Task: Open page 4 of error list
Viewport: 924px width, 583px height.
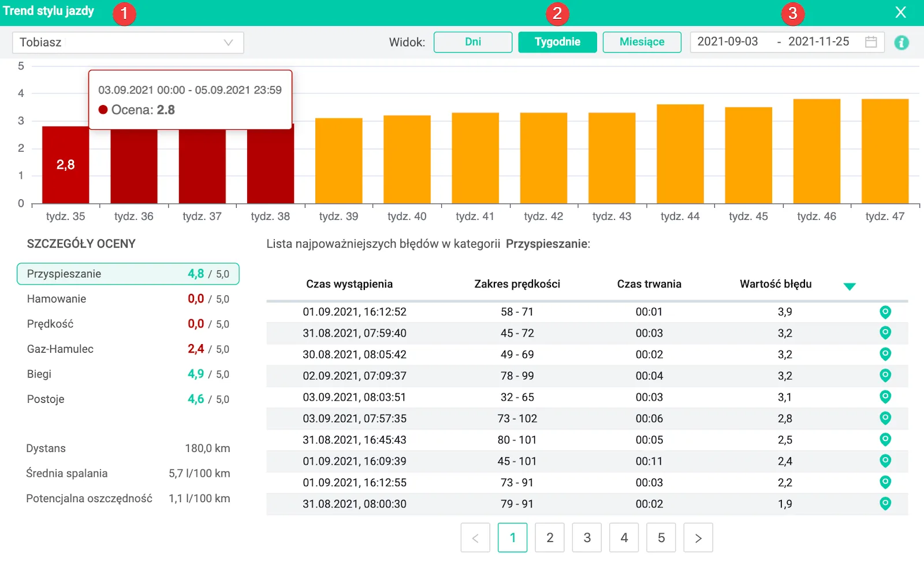Action: pos(624,537)
